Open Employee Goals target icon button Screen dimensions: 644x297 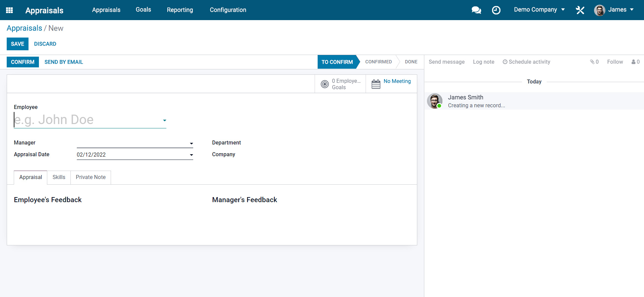tap(325, 84)
